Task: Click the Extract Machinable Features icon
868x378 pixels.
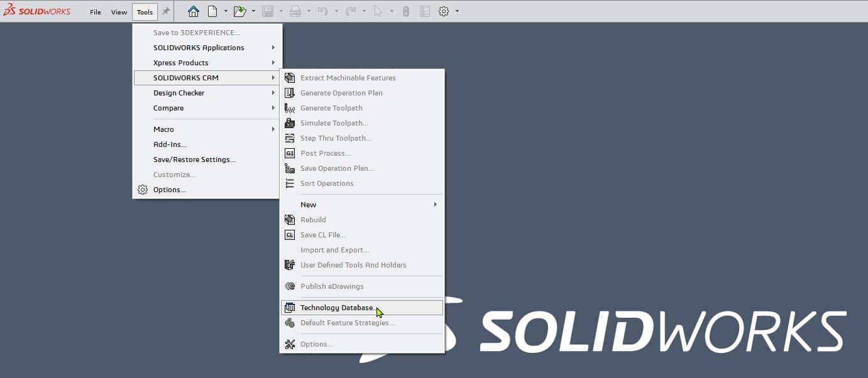Action: tap(290, 78)
